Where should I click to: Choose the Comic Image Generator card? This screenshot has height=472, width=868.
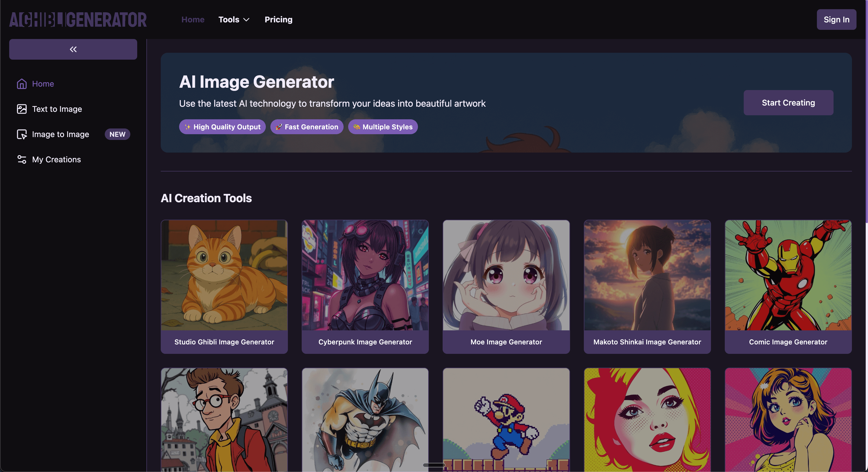click(x=788, y=286)
